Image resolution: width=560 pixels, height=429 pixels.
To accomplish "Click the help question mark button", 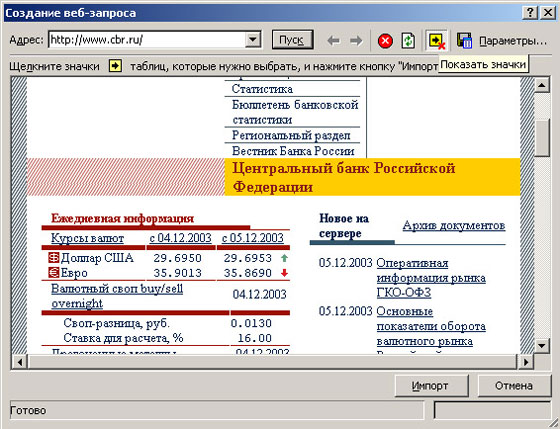I will tap(530, 13).
